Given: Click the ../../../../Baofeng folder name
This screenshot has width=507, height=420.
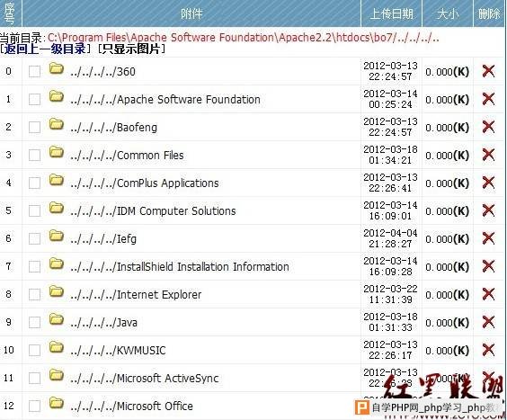Looking at the screenshot, I should pyautogui.click(x=113, y=127).
